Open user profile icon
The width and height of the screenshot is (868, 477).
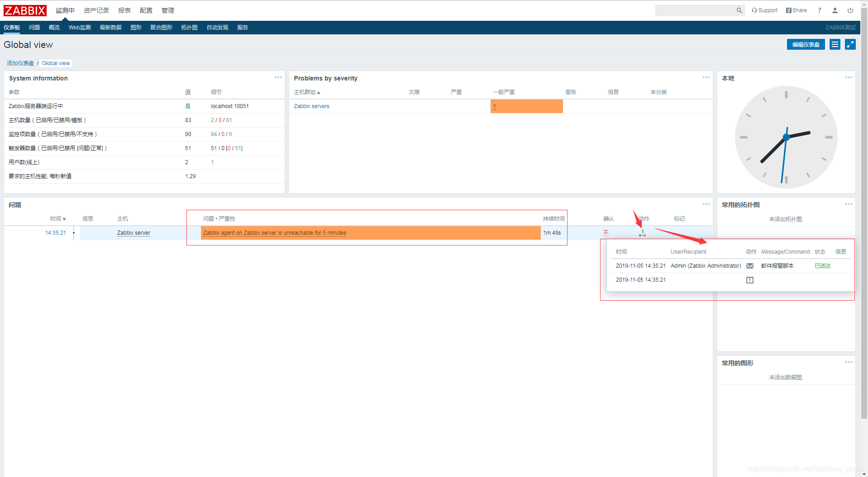coord(835,10)
